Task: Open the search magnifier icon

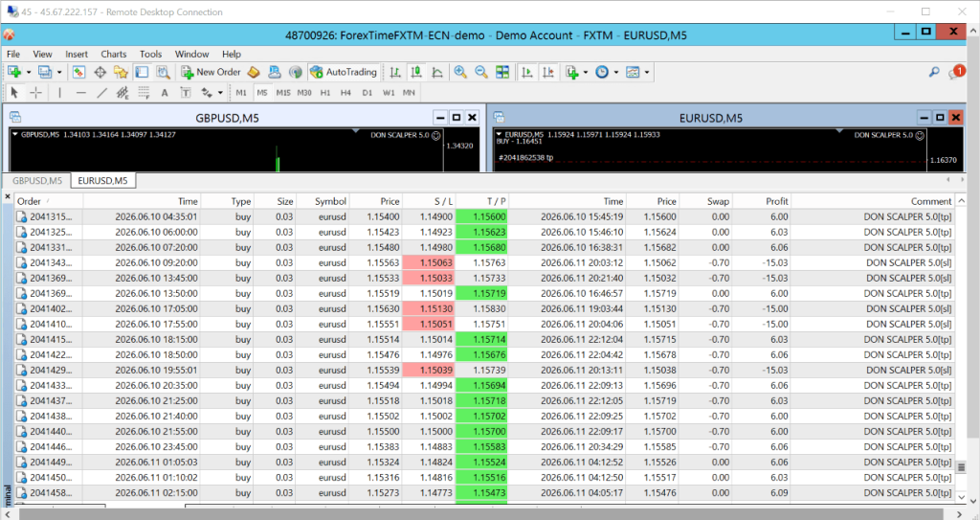Action: pos(934,72)
